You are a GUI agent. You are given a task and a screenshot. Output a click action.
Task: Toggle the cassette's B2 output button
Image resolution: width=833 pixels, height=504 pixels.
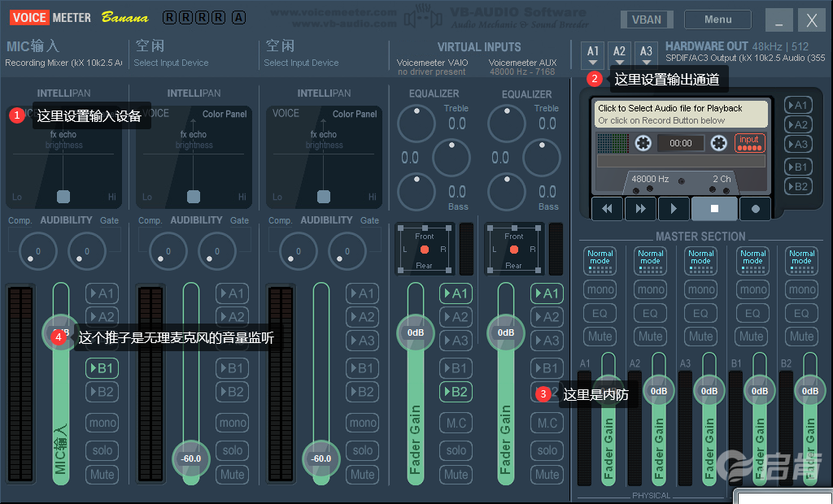click(x=798, y=186)
